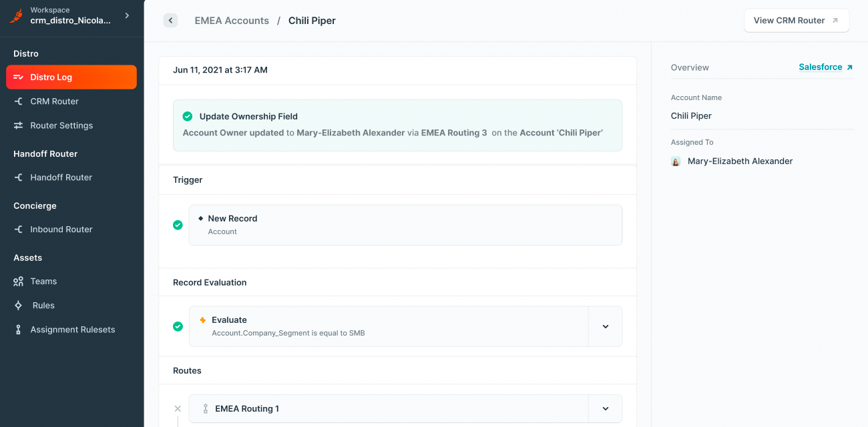This screenshot has height=427, width=868.
Task: Expand the Evaluate step details
Action: (x=606, y=326)
